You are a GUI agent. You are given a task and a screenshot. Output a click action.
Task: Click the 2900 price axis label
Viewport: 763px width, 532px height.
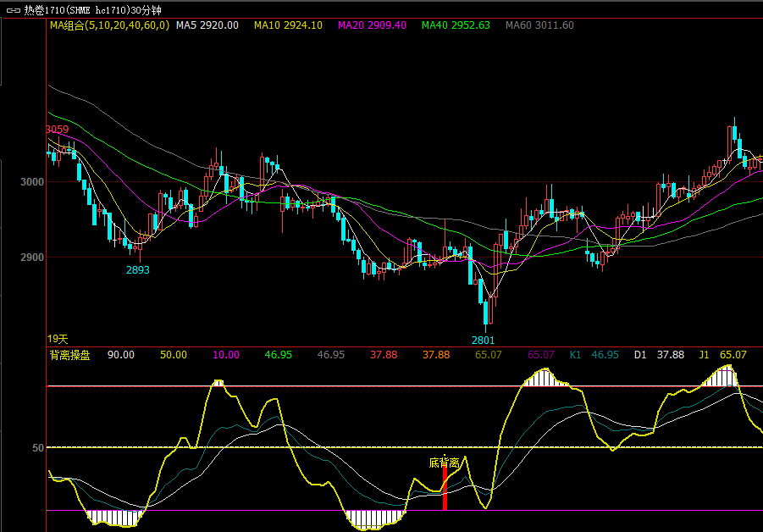[x=32, y=258]
